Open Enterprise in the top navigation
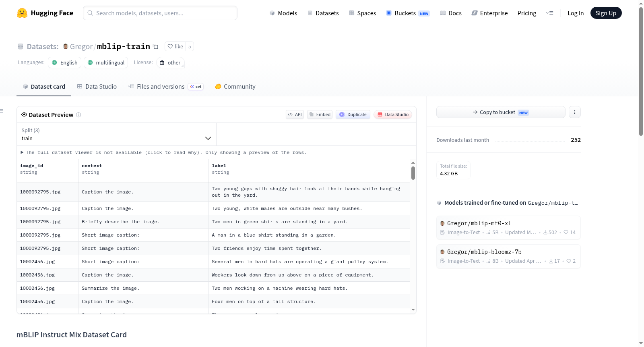Image resolution: width=644 pixels, height=347 pixels. click(489, 13)
